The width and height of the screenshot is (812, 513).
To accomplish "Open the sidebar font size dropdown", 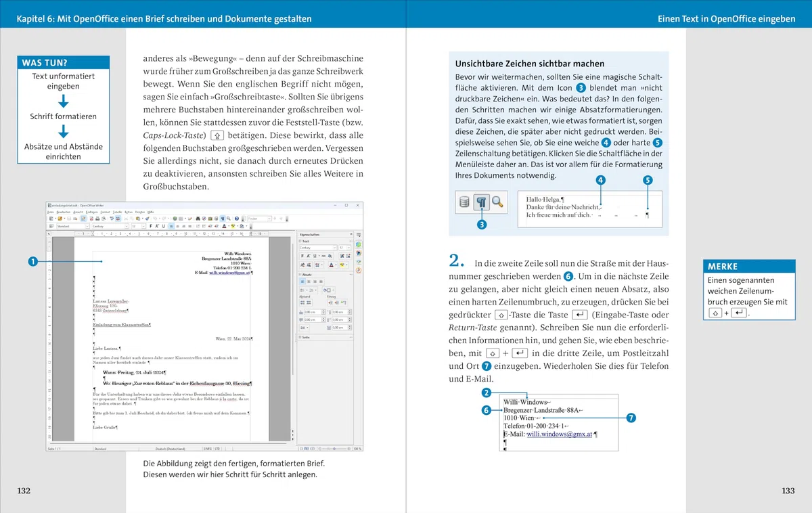I will pos(344,248).
